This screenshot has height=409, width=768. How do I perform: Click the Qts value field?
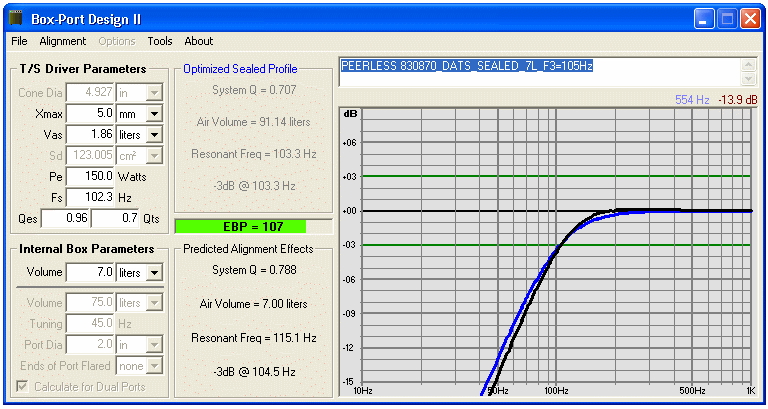[x=115, y=218]
